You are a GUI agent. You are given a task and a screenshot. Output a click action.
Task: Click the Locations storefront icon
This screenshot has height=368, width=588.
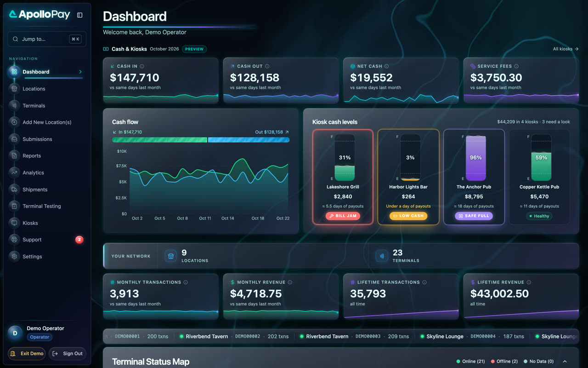(x=14, y=89)
